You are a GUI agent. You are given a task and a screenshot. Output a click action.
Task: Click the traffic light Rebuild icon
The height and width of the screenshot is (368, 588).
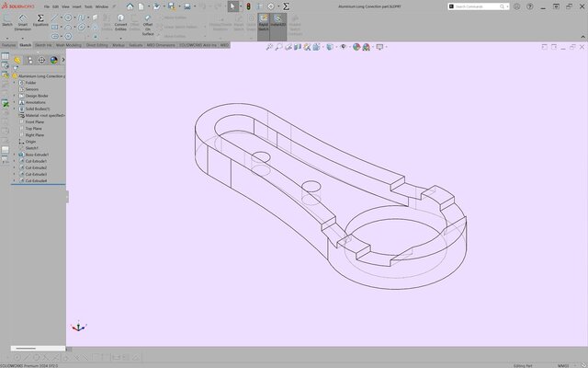tap(248, 6)
